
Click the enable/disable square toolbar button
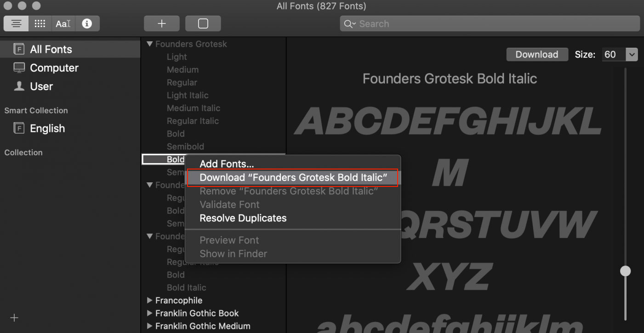pos(203,23)
